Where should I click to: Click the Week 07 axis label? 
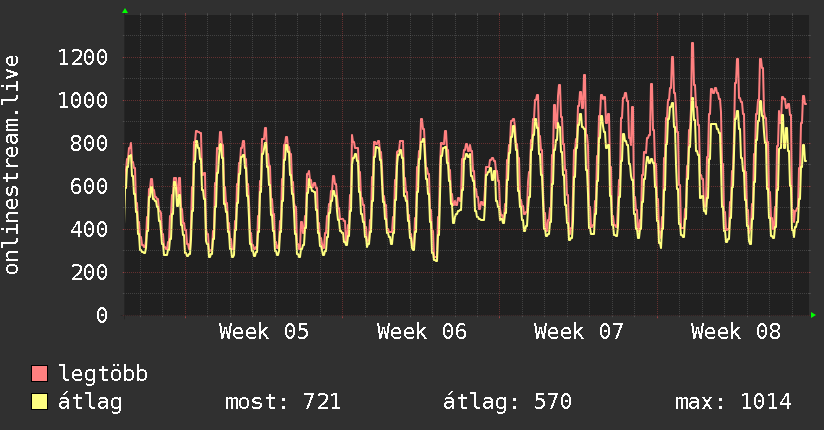click(579, 332)
